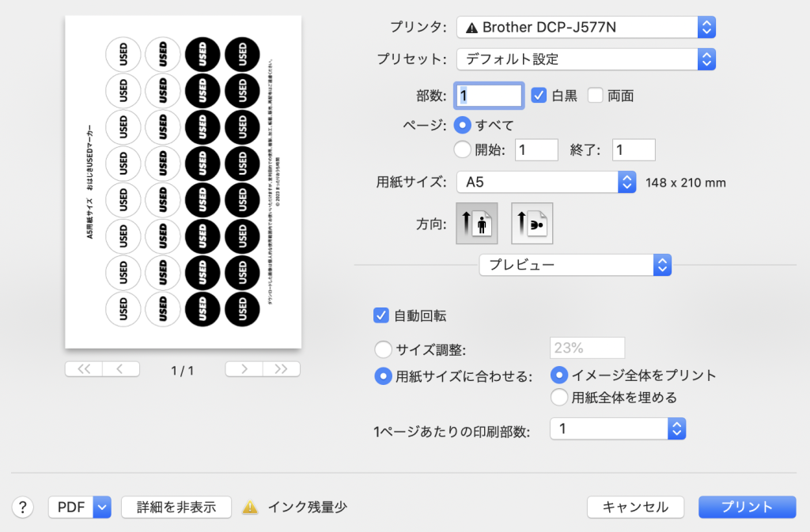Image resolution: width=810 pixels, height=532 pixels.
Task: Go to first preview page
Action: click(x=84, y=369)
